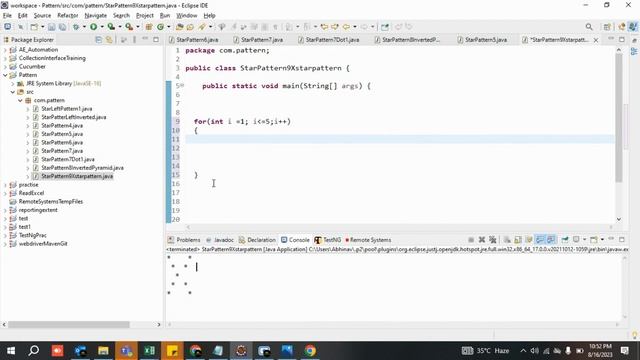Place cursor on editor line 11
Screen dimensions: 640x360
pyautogui.click(x=400, y=139)
